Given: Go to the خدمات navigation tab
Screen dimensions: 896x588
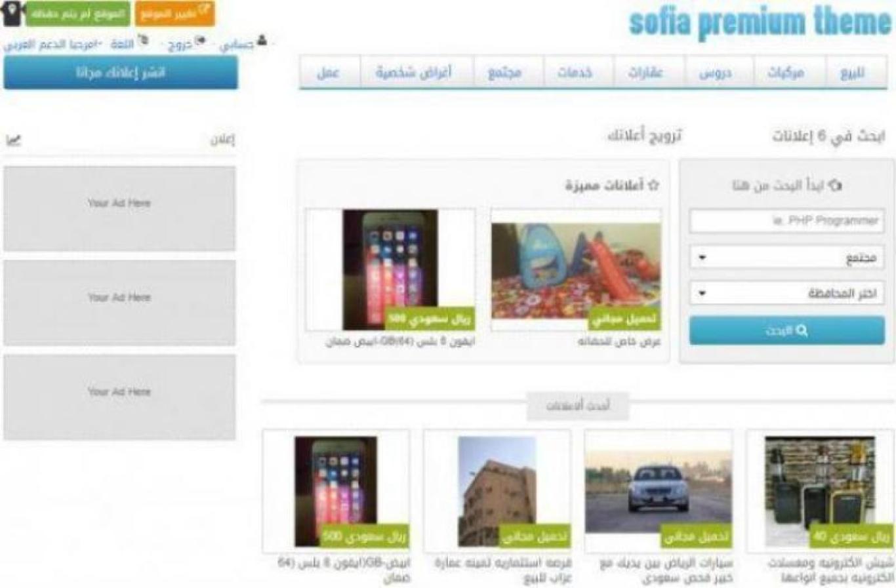Looking at the screenshot, I should (575, 72).
